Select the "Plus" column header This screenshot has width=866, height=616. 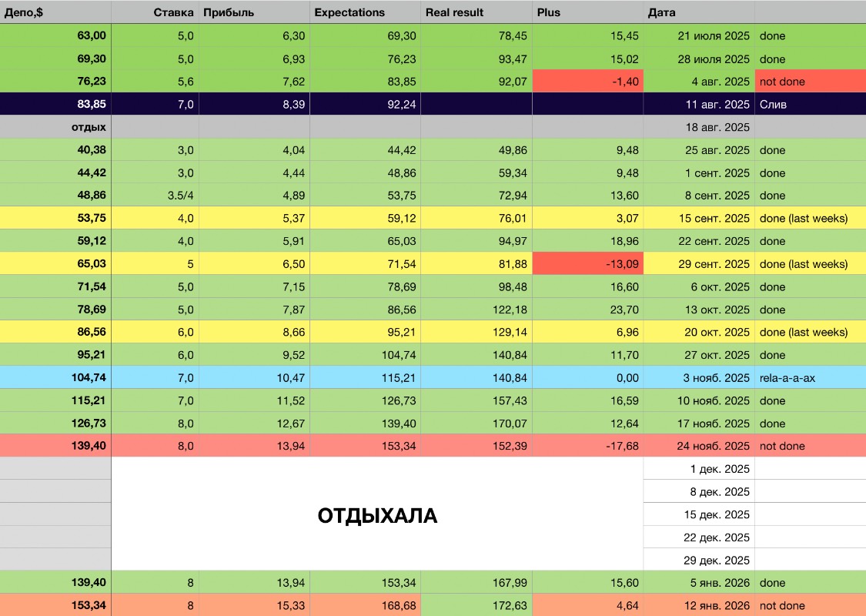587,12
